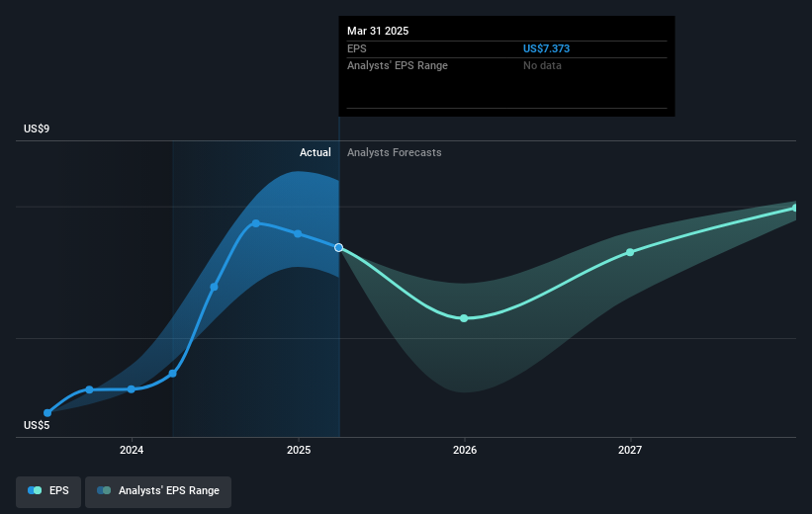The height and width of the screenshot is (514, 812).
Task: Click the EPS peak data point in late 2024
Action: click(x=256, y=223)
